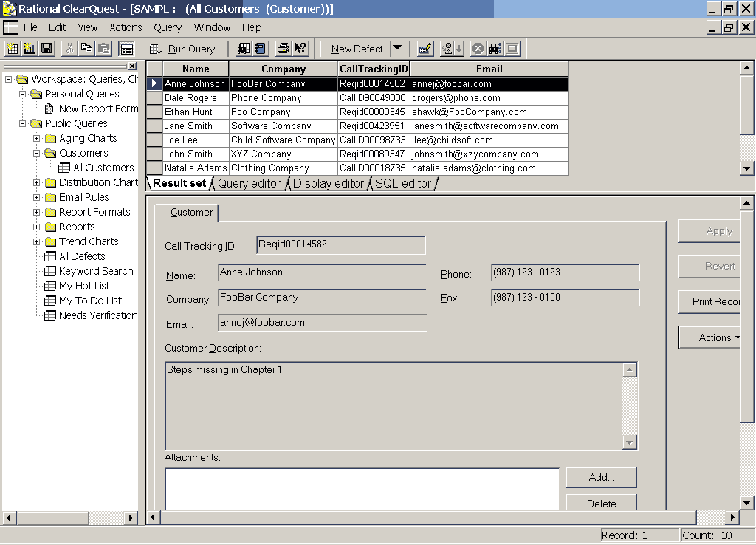Click into the Phone input field
756x545 pixels.
pyautogui.click(x=565, y=272)
